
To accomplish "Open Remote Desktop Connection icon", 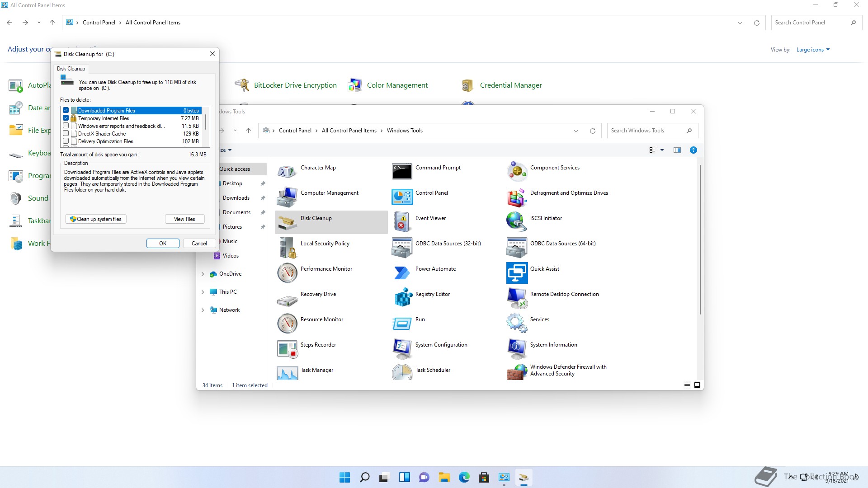I will (x=517, y=299).
